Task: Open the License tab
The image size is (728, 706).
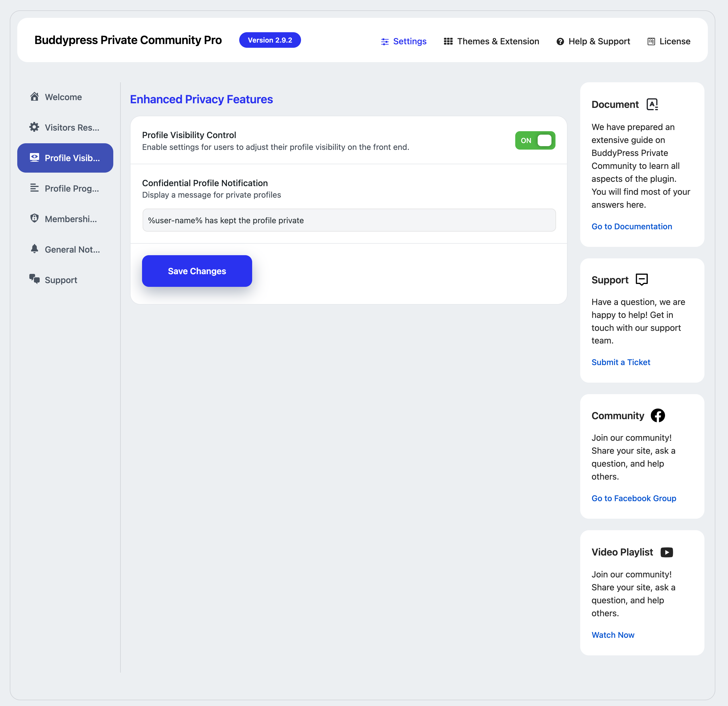Action: pos(668,41)
